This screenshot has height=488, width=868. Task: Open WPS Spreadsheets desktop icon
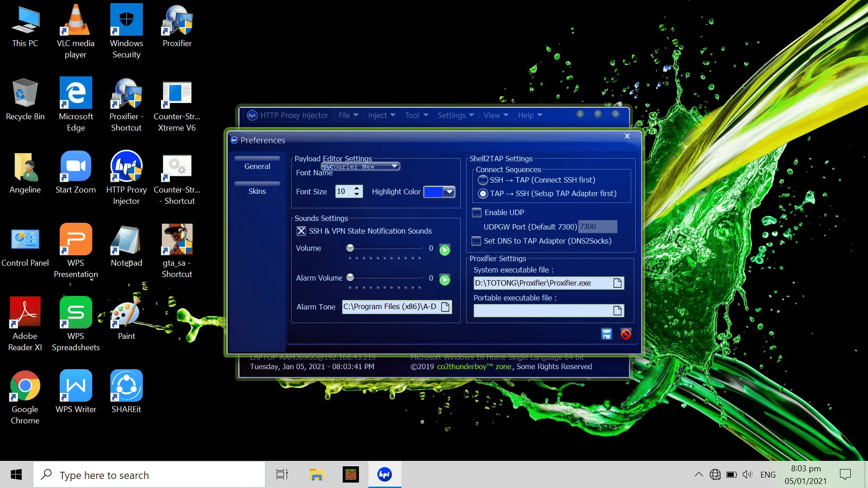pos(75,324)
